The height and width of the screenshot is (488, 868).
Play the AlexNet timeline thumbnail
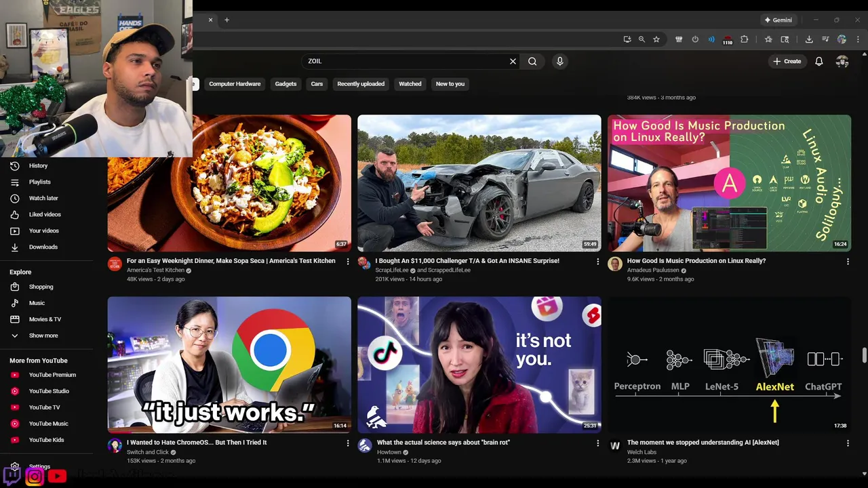tap(729, 365)
